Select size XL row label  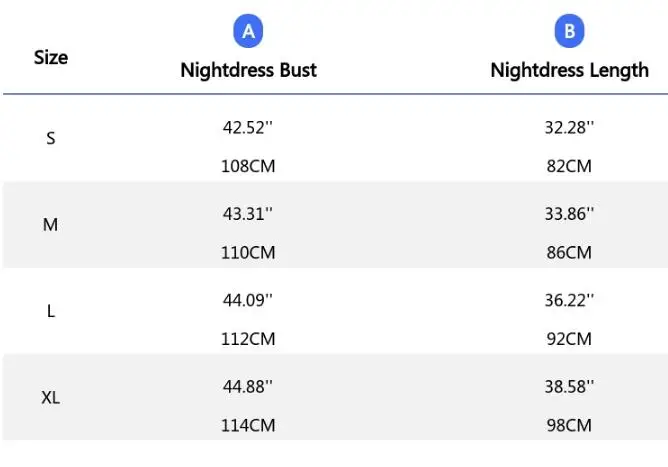click(x=51, y=398)
